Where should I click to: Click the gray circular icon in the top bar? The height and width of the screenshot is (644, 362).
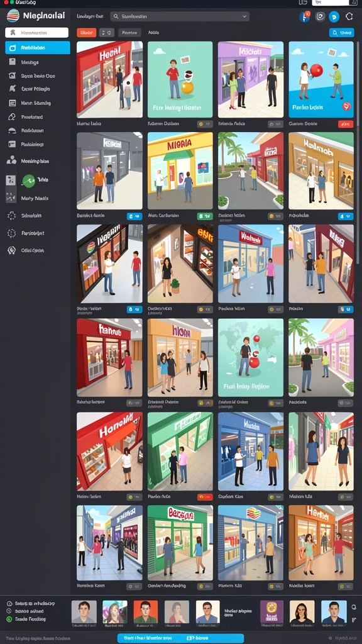320,16
